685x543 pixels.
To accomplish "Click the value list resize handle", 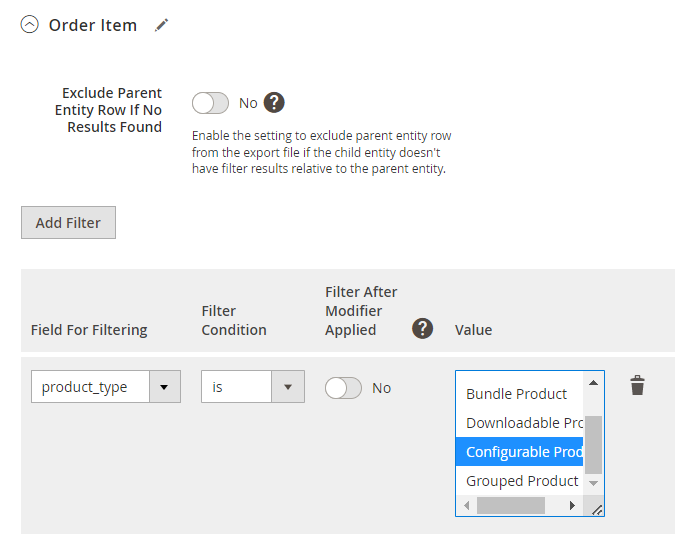I will point(597,509).
